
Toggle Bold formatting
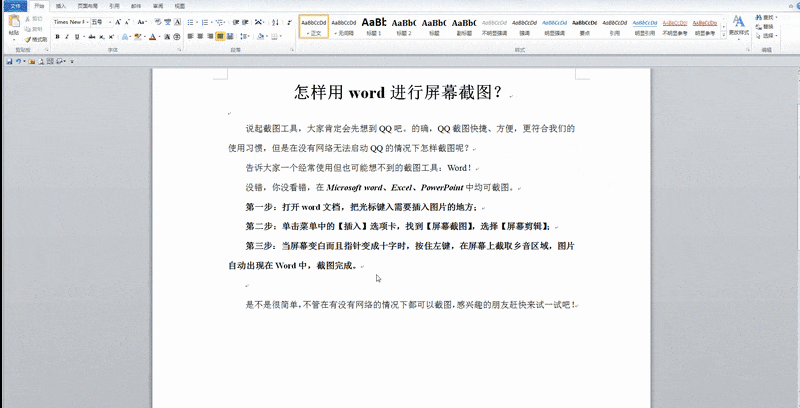pyautogui.click(x=57, y=37)
